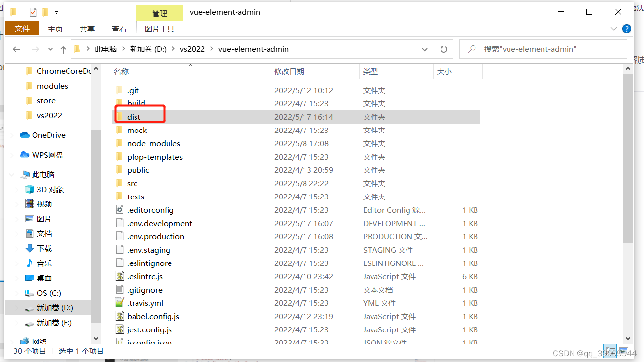
Task: Click the .travis.yml file icon
Action: [119, 303]
